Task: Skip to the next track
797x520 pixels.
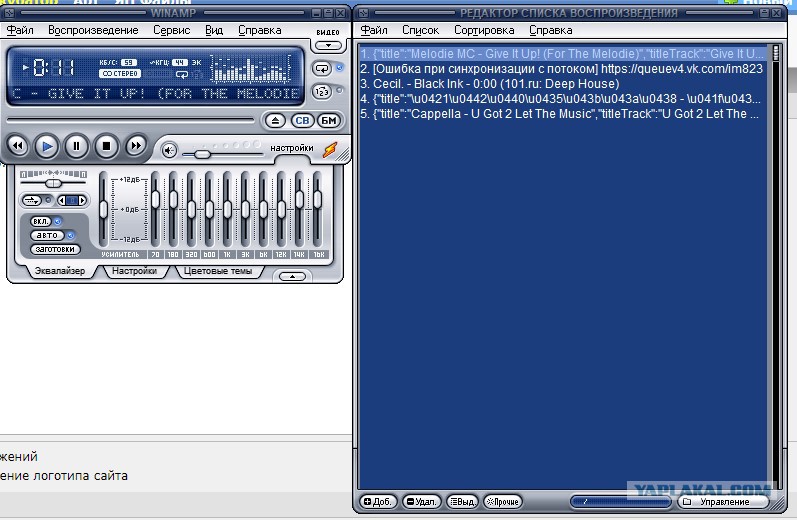Action: [136, 146]
